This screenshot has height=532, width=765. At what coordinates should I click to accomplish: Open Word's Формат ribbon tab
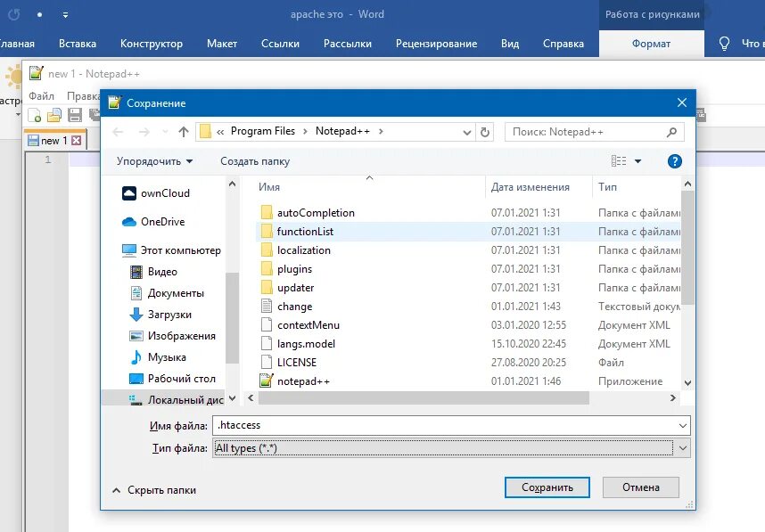point(652,44)
